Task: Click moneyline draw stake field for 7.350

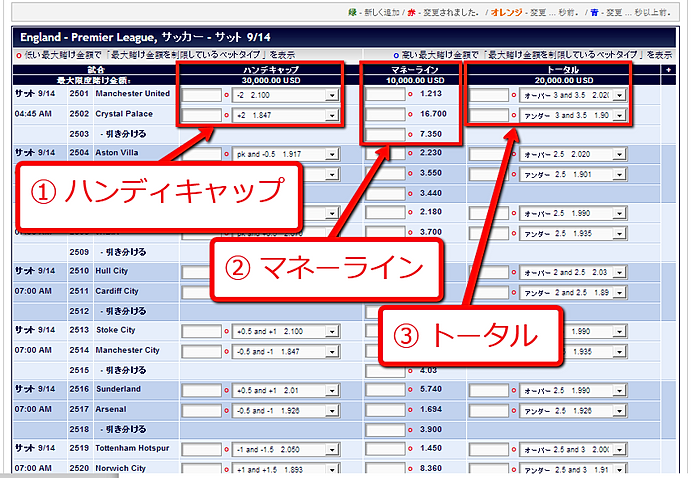Action: pyautogui.click(x=385, y=135)
